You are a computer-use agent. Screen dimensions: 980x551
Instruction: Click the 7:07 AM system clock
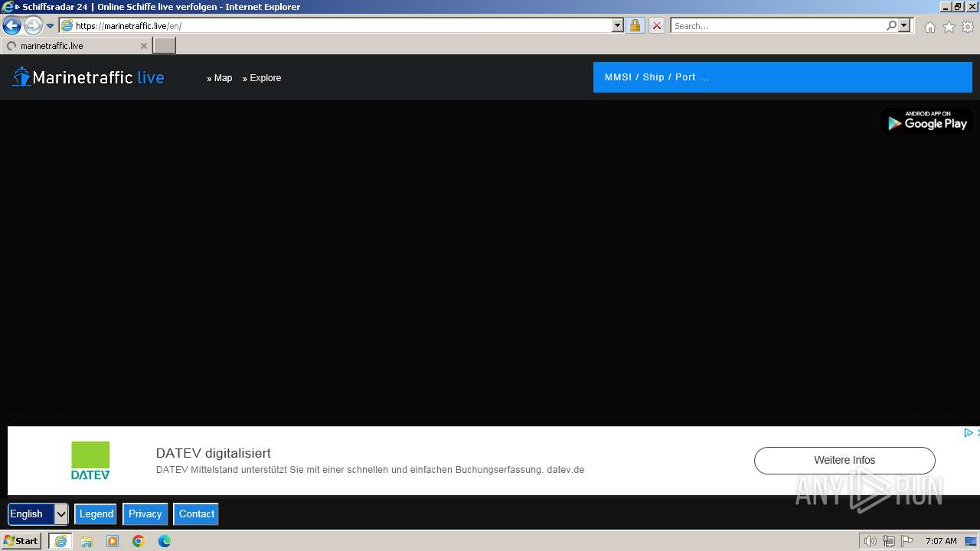[941, 541]
